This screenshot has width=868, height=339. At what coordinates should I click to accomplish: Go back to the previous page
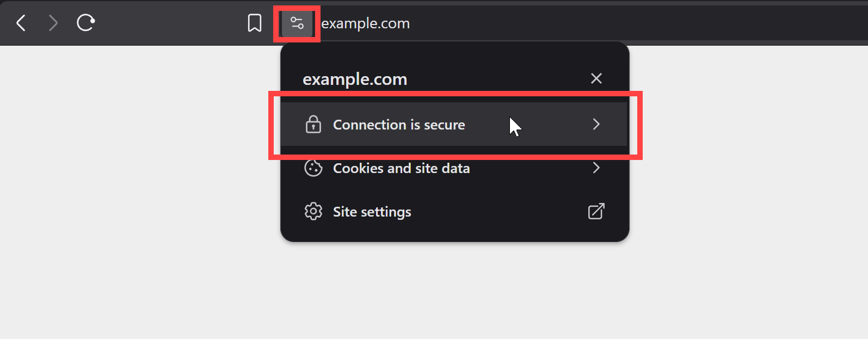coord(21,23)
